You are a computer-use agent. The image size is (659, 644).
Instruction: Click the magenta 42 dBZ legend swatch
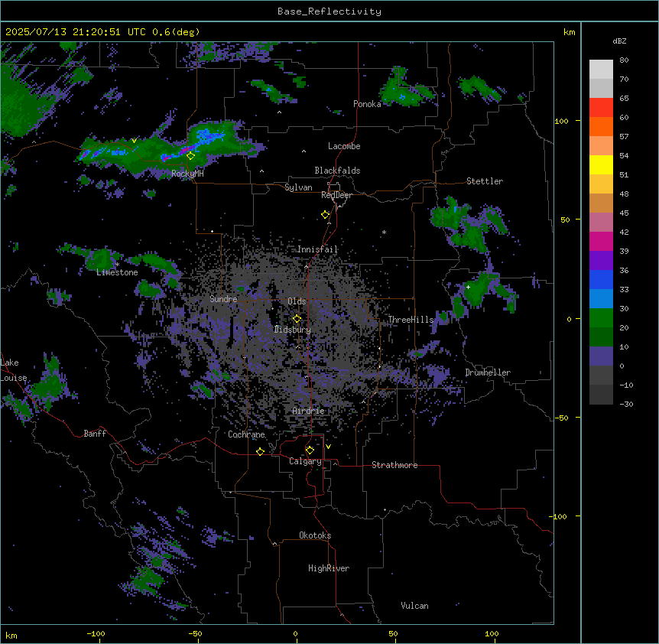(601, 241)
